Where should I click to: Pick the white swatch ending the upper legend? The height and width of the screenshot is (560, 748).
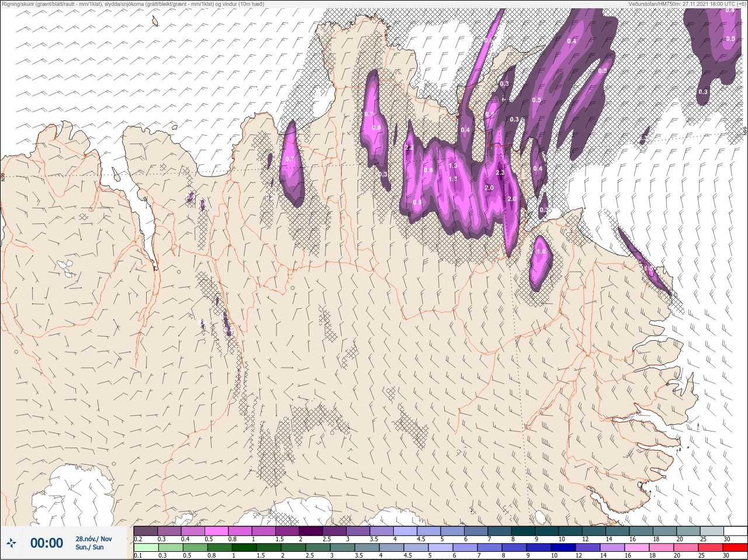(x=735, y=531)
